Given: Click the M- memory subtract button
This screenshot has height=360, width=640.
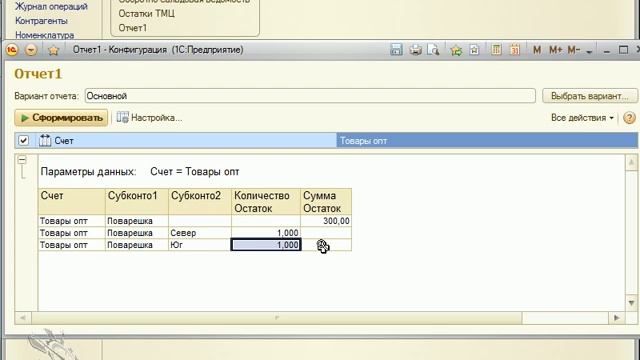Looking at the screenshot, I should [x=573, y=50].
